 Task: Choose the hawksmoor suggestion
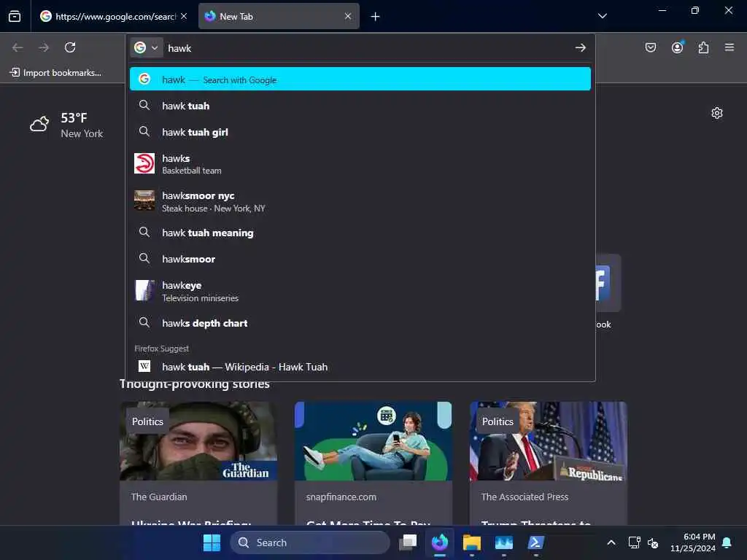360,259
